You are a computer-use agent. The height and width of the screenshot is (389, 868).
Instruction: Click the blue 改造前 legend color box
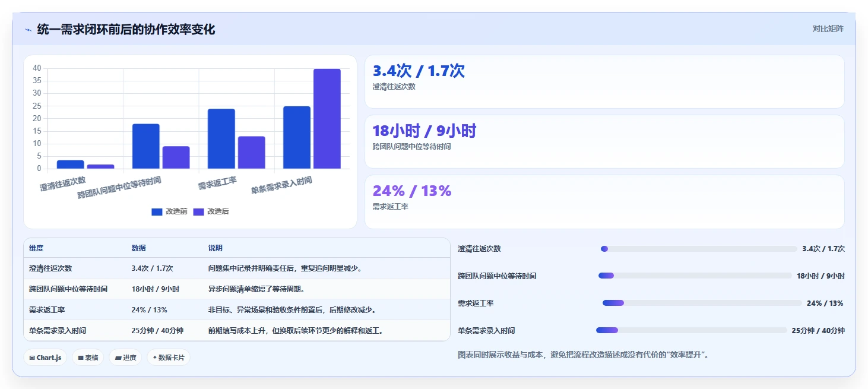157,211
